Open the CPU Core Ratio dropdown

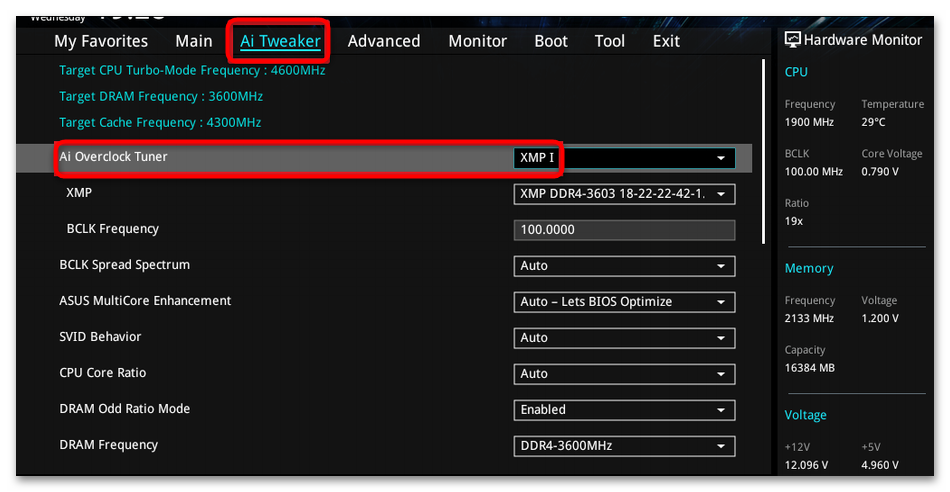[x=624, y=374]
